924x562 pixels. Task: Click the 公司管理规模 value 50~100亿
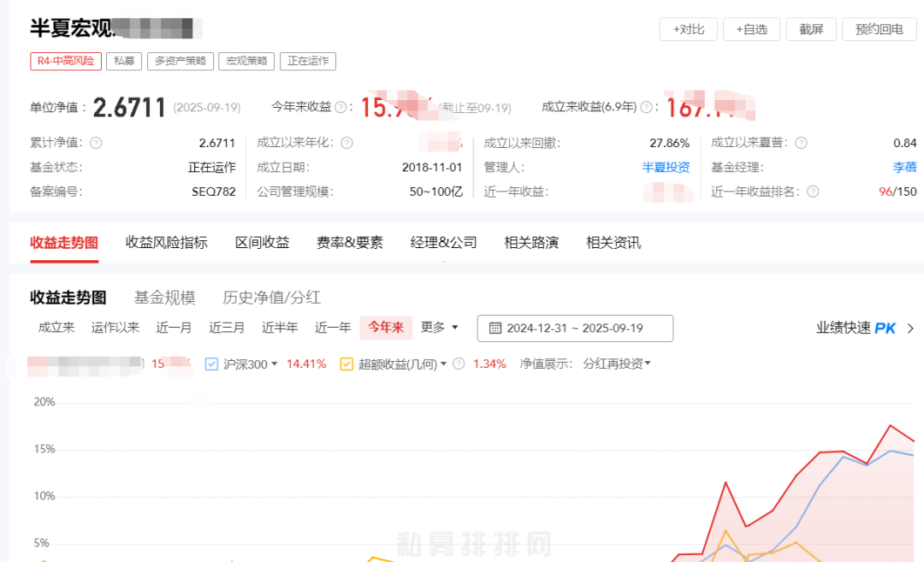(436, 192)
